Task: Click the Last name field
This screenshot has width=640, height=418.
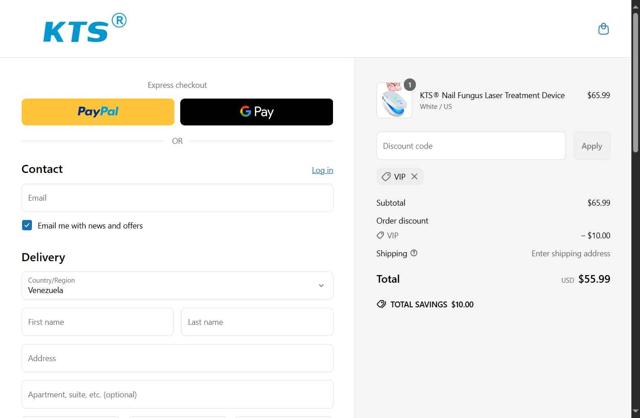Action: pos(256,322)
